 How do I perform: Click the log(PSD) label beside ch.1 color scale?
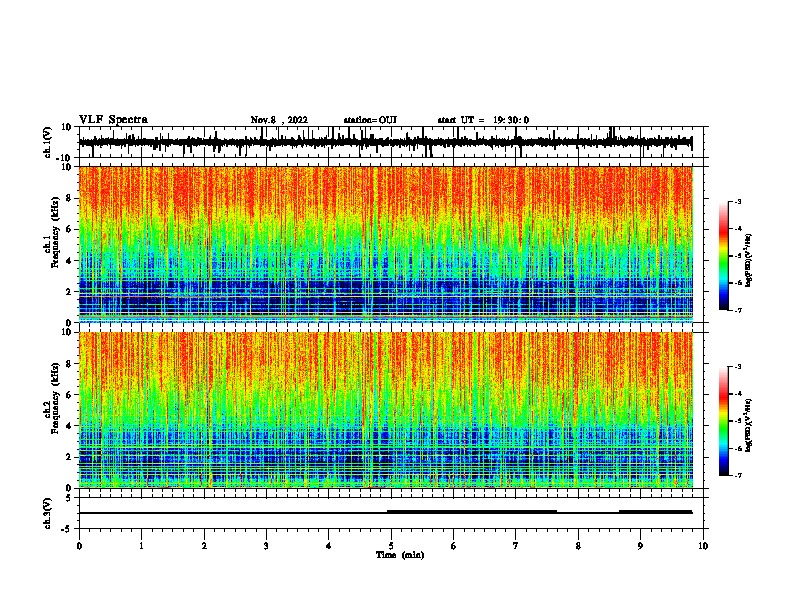749,261
